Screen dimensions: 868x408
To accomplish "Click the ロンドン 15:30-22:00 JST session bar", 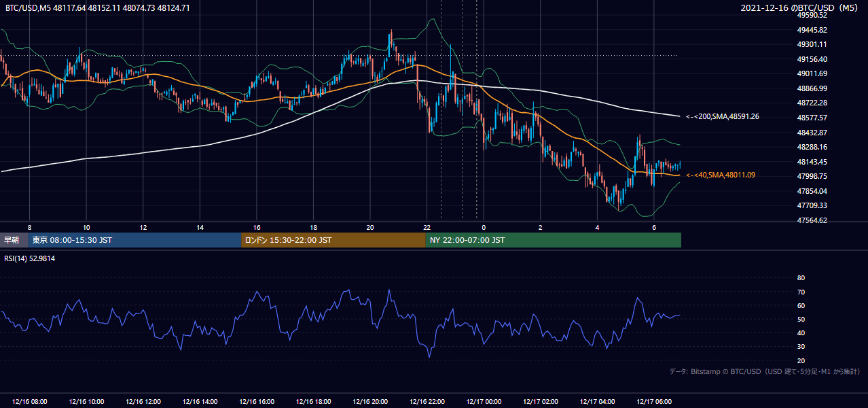I will pyautogui.click(x=333, y=240).
